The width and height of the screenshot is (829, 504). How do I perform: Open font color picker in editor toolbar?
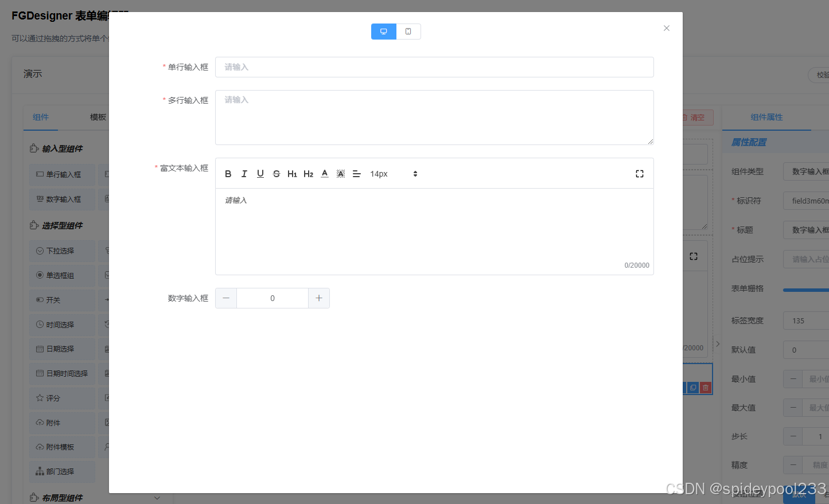[325, 174]
